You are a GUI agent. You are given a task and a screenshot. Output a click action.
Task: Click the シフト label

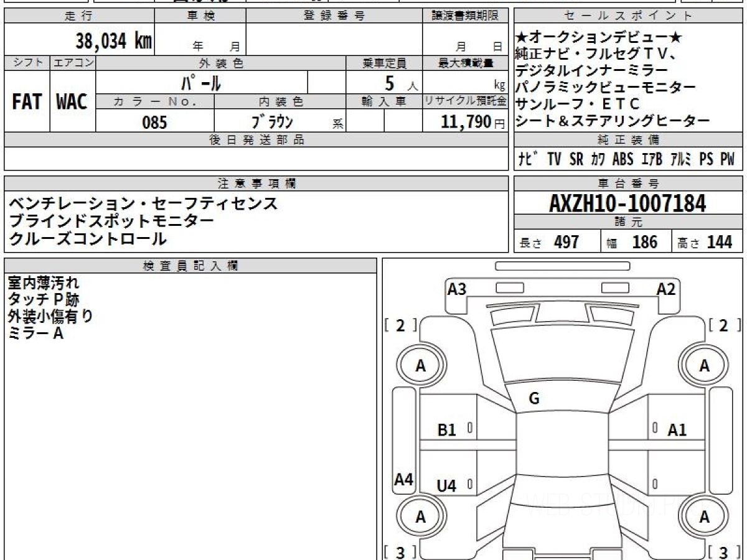[27, 62]
